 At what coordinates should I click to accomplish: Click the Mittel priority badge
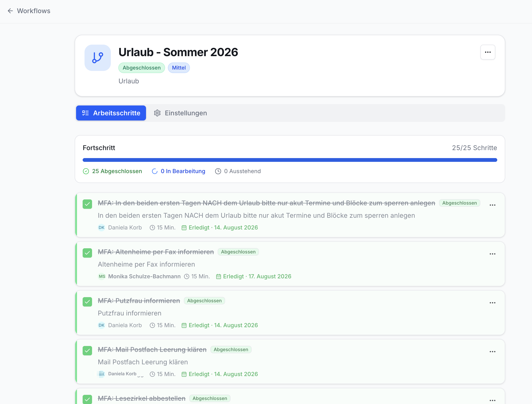coord(179,68)
